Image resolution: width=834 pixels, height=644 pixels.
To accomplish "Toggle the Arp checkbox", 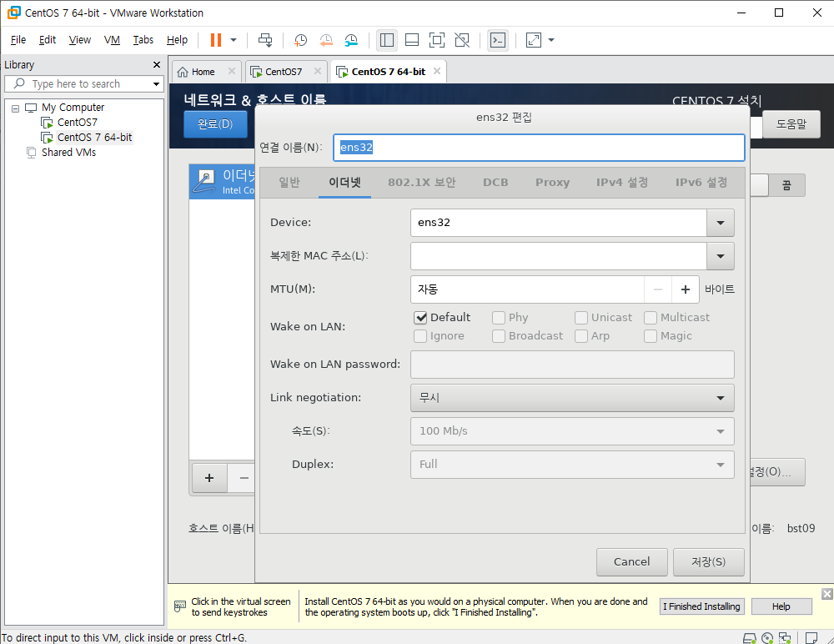I will [580, 336].
